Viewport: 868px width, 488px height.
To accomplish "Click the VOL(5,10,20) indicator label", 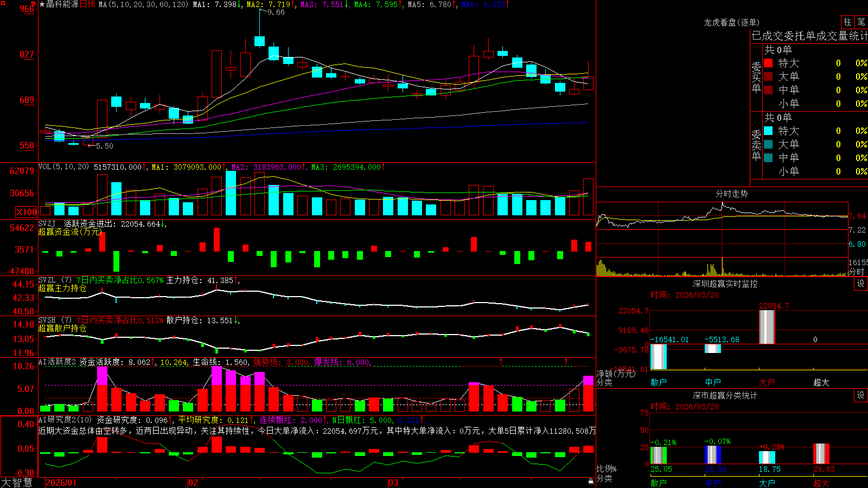I will tap(63, 167).
